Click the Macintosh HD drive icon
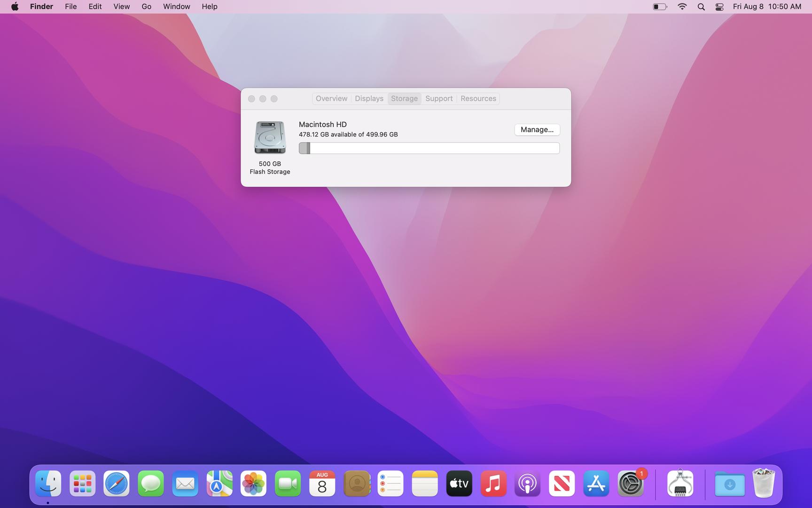 (x=270, y=137)
